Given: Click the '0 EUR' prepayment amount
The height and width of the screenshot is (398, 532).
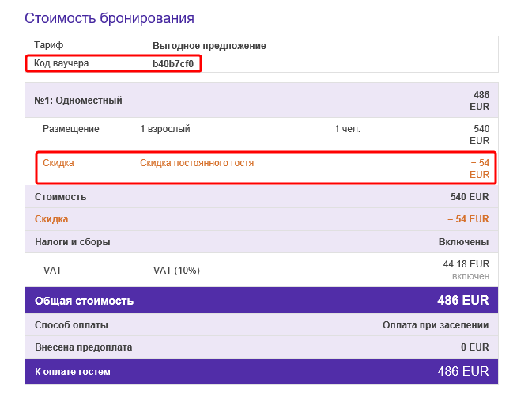Looking at the screenshot, I should (x=474, y=347).
